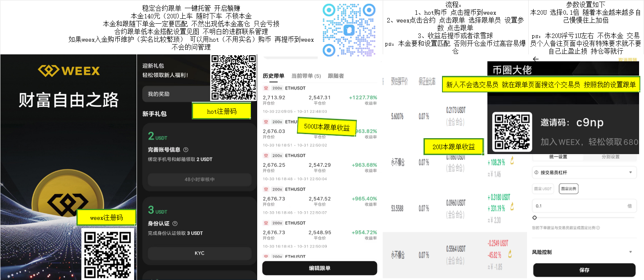Choose the 固定比例 option
Screen dimensions: 644x280
coord(569,188)
